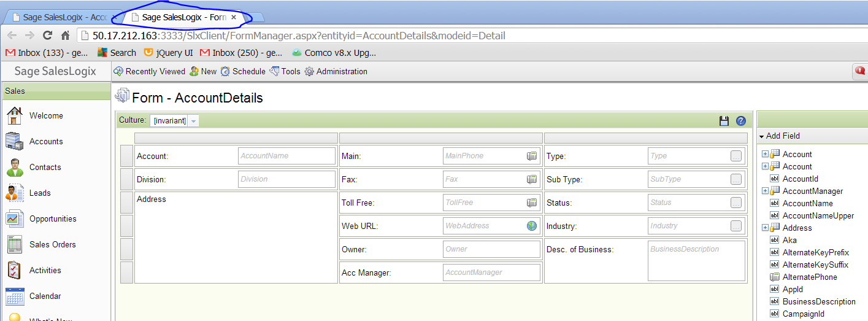
Task: Click the Division field on the form
Action: coord(286,179)
